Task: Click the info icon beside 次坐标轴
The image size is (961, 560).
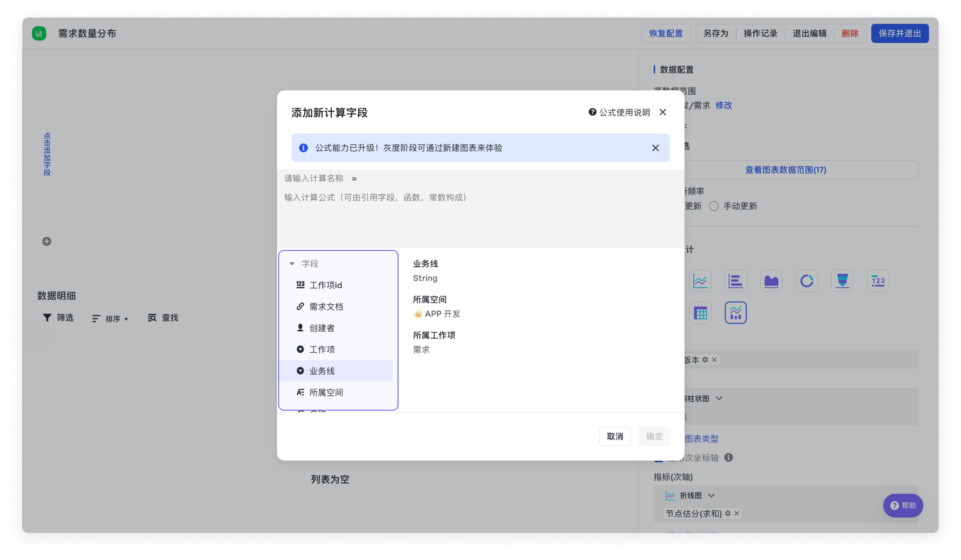Action: click(x=729, y=458)
